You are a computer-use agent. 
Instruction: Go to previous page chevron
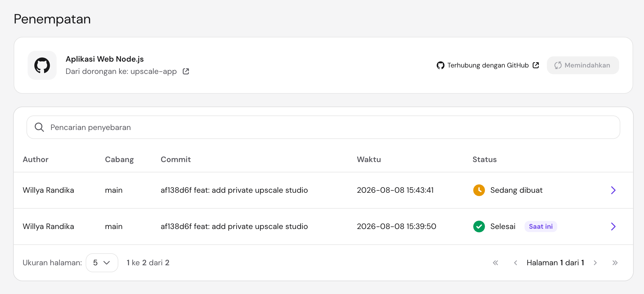pyautogui.click(x=516, y=263)
